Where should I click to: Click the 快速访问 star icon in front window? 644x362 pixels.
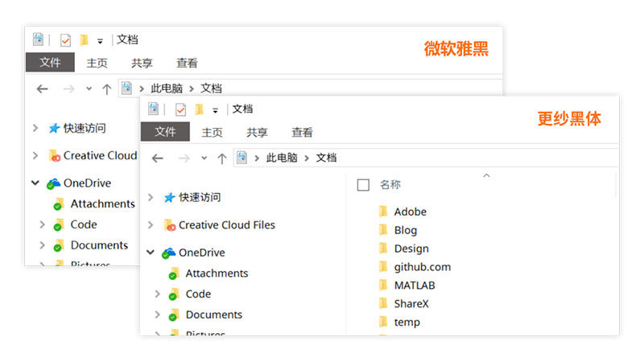click(x=169, y=197)
